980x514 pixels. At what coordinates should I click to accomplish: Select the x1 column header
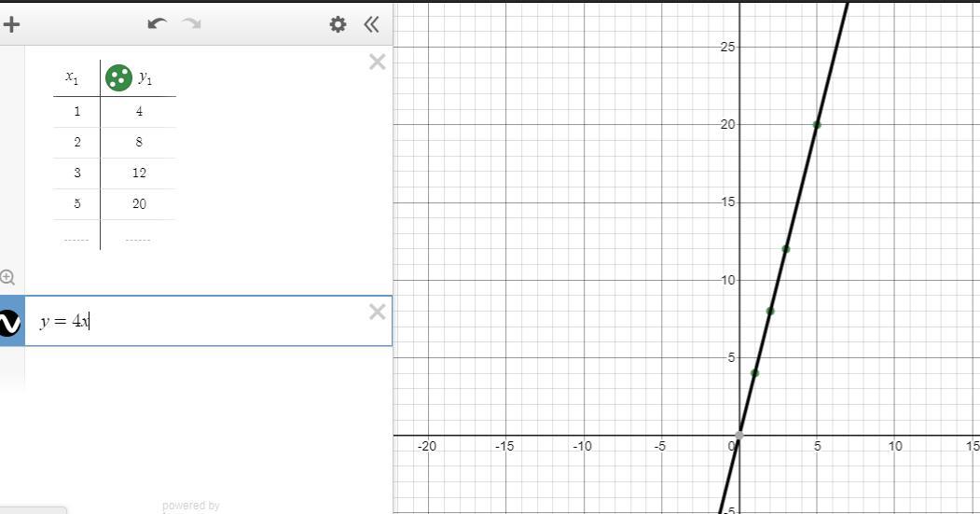(73, 77)
